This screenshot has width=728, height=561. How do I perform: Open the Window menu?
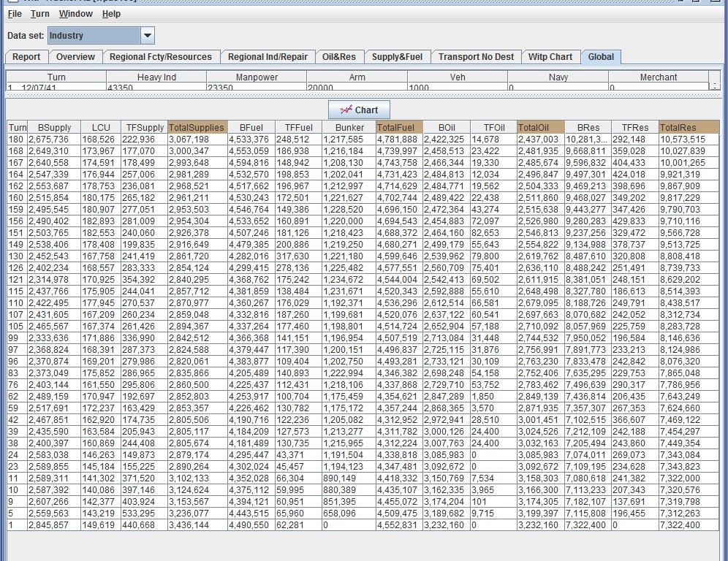[76, 14]
